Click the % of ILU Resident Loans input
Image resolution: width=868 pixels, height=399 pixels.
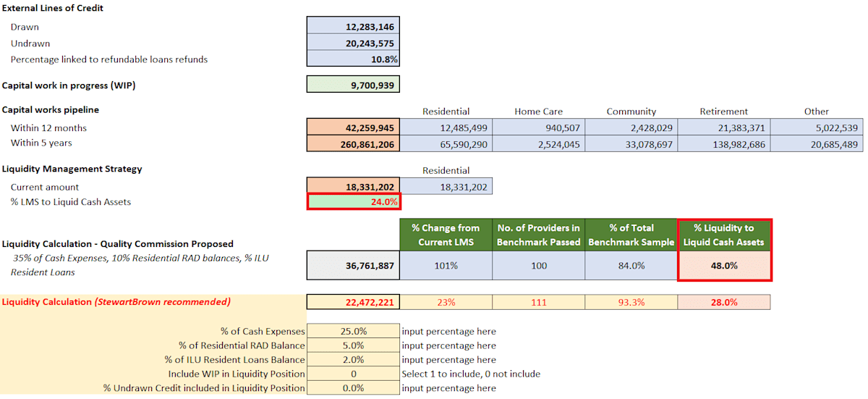point(353,360)
